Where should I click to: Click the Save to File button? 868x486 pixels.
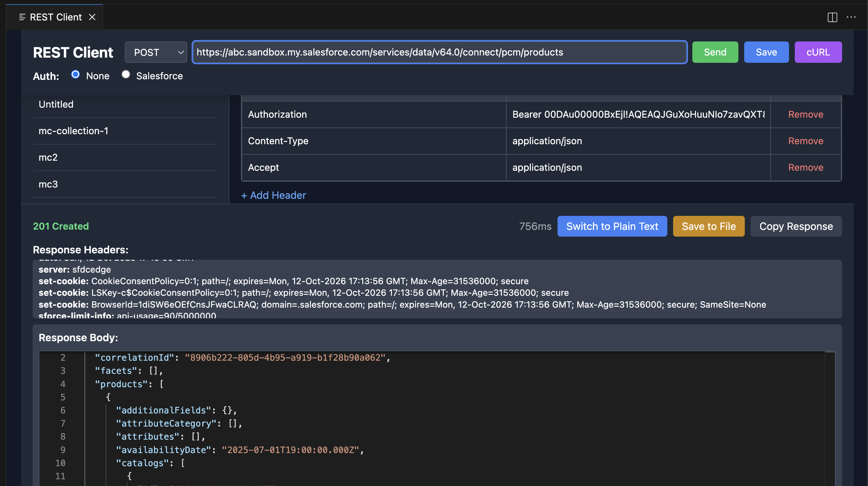708,226
